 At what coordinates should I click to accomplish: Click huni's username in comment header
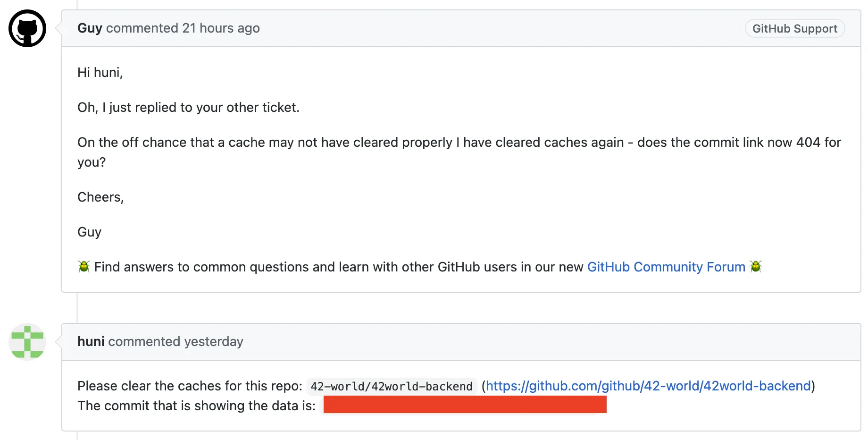91,341
